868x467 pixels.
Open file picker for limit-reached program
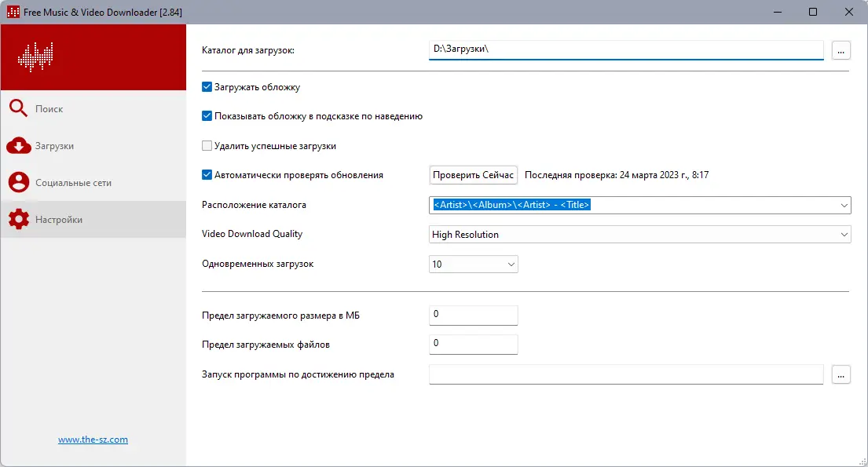[841, 374]
